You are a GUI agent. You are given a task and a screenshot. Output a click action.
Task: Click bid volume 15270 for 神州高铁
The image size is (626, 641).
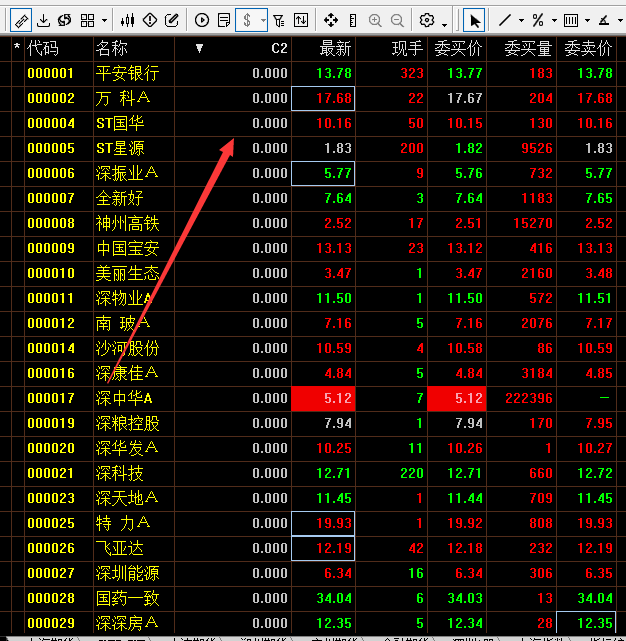(533, 223)
